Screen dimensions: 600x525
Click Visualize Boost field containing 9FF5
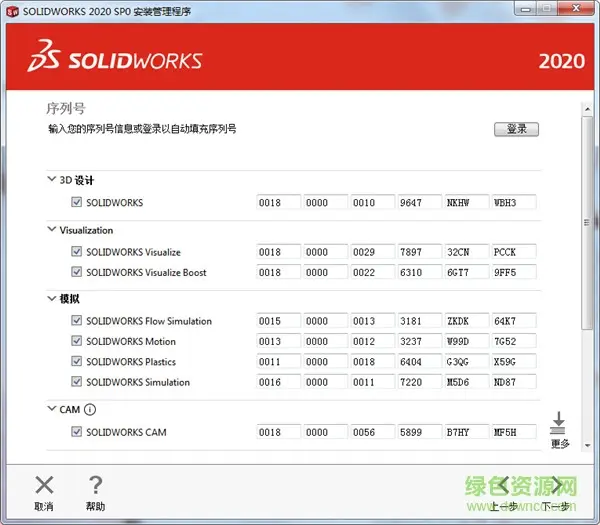pos(514,272)
